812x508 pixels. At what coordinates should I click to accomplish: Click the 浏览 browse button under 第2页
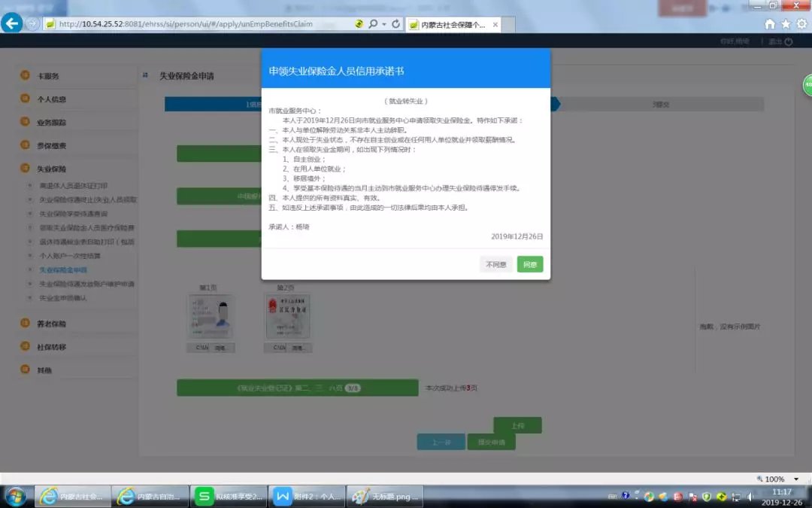coord(298,348)
